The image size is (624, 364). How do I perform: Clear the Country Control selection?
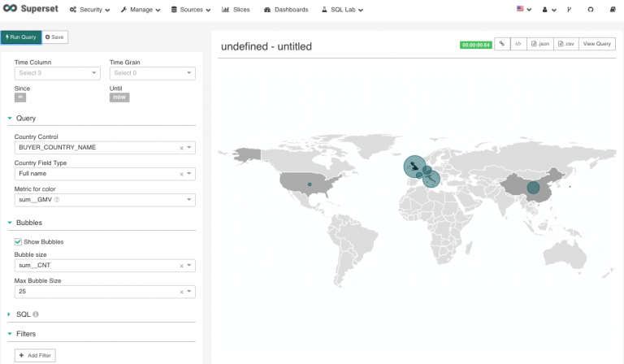[x=181, y=148]
